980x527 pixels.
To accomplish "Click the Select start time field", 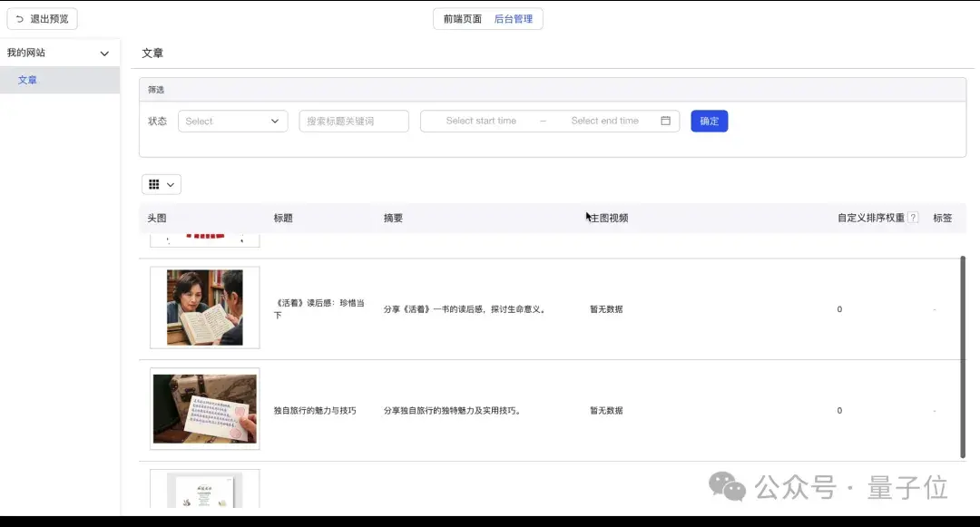I will pos(481,121).
